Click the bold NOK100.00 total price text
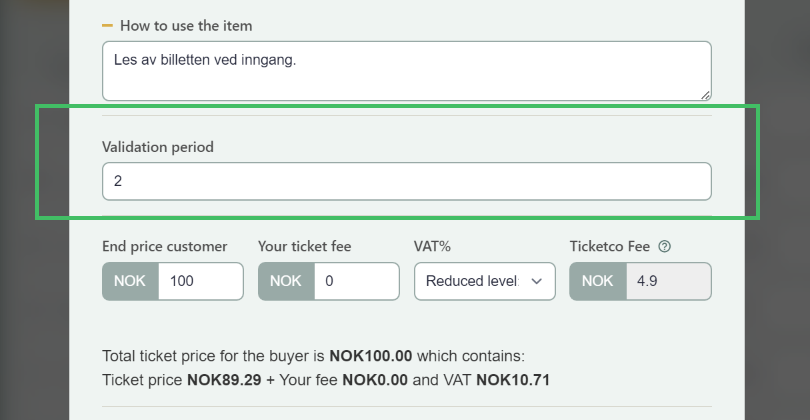The image size is (810, 420). 370,356
